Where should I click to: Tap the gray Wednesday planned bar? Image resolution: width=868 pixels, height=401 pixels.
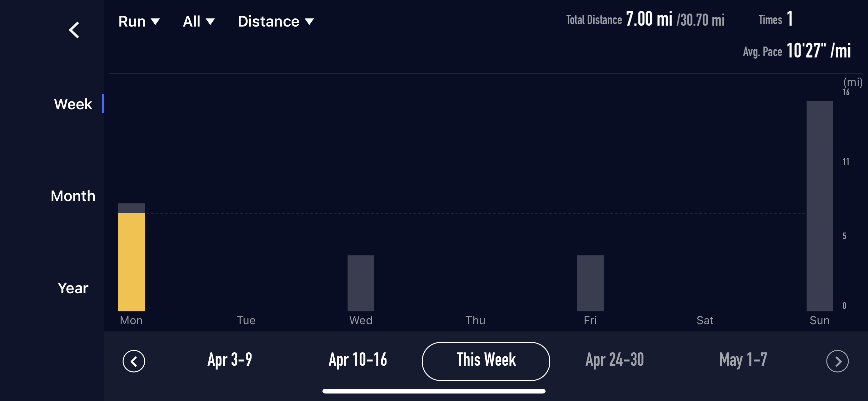(x=361, y=283)
